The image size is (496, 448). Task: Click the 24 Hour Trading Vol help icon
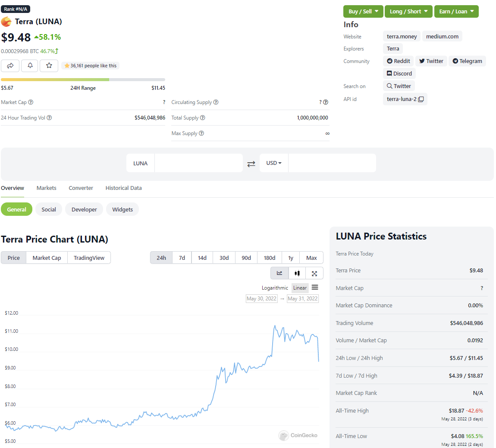[x=49, y=118]
